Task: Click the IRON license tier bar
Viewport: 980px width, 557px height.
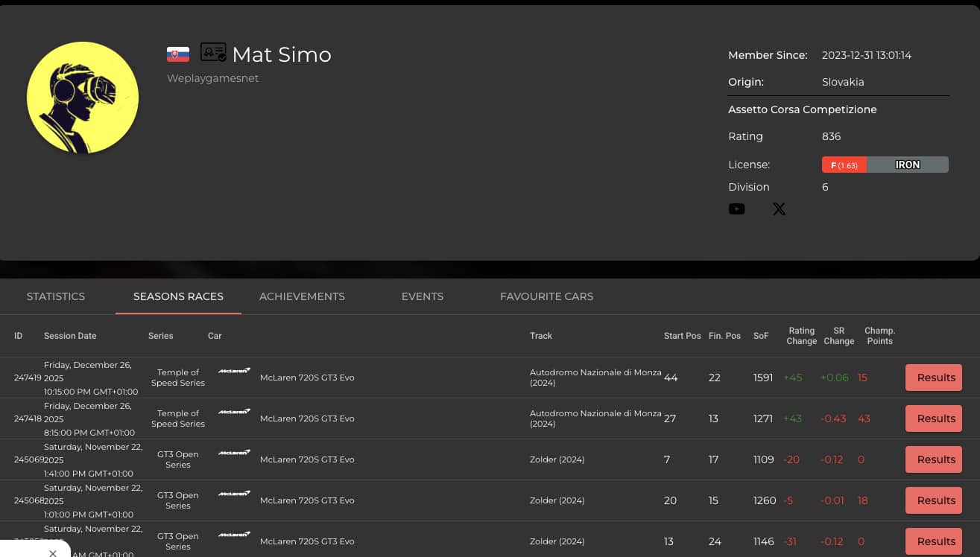Action: pos(907,165)
